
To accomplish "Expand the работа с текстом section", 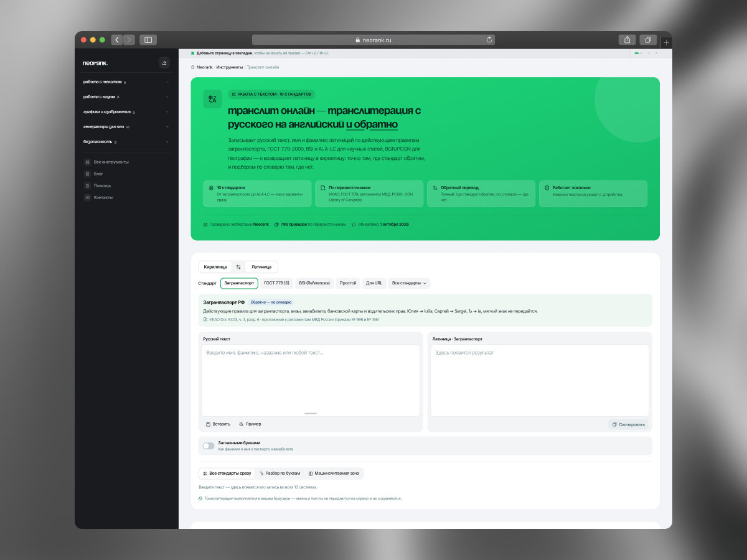I will [x=126, y=82].
